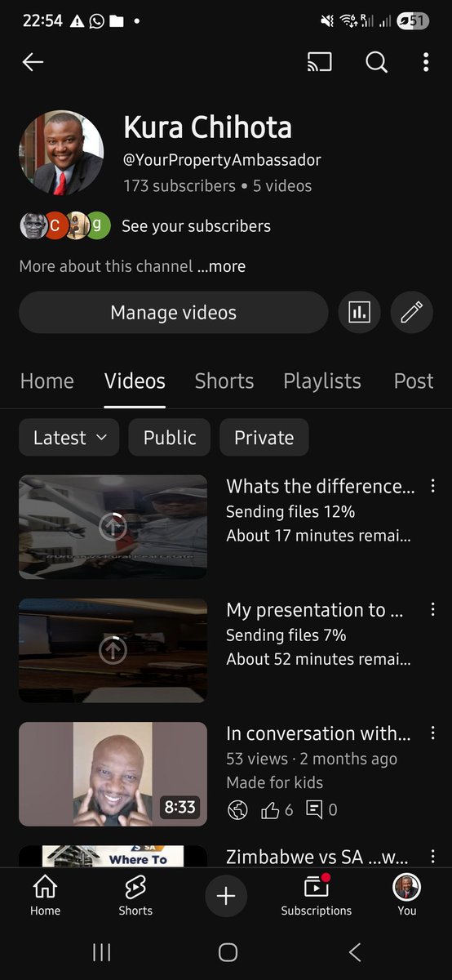Tap '53 views · 2 months ago' text
The height and width of the screenshot is (980, 452).
pyautogui.click(x=312, y=759)
